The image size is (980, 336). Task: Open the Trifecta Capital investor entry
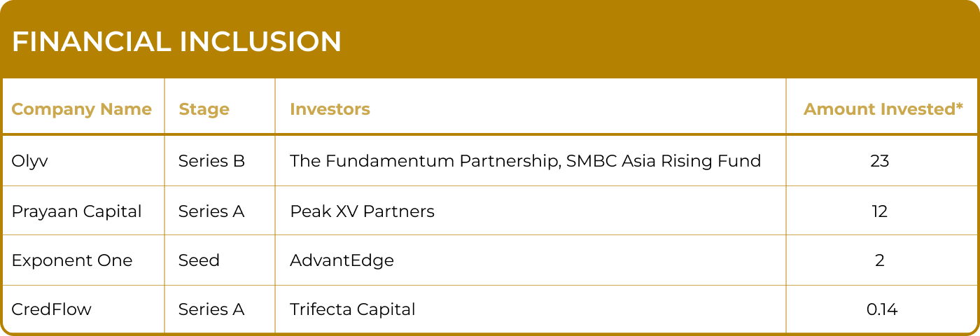pyautogui.click(x=352, y=309)
